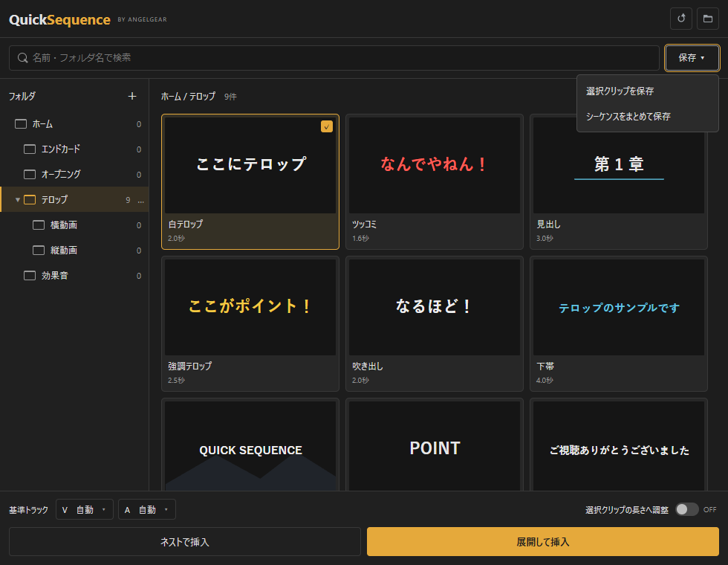This screenshot has height=565, width=728.
Task: Click the refresh icon in header
Action: coord(681,19)
